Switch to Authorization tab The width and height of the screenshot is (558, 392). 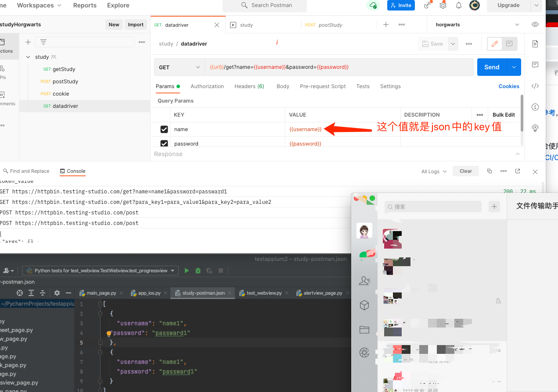[x=207, y=86]
